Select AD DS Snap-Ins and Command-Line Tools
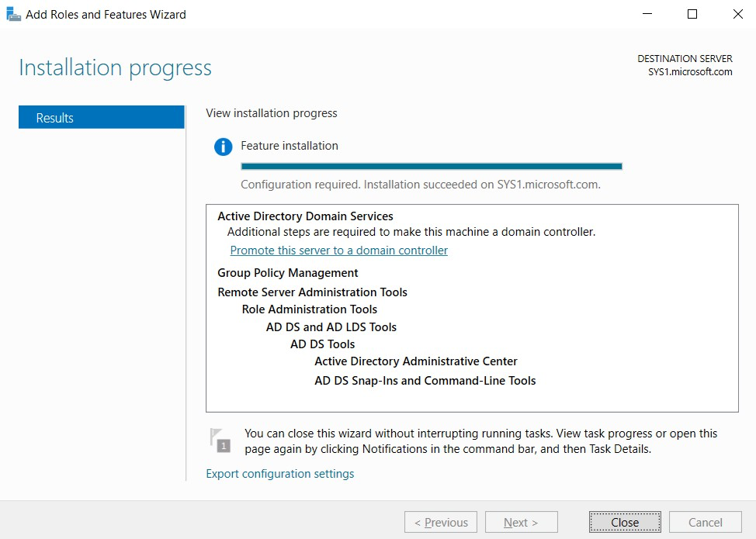 click(x=425, y=381)
